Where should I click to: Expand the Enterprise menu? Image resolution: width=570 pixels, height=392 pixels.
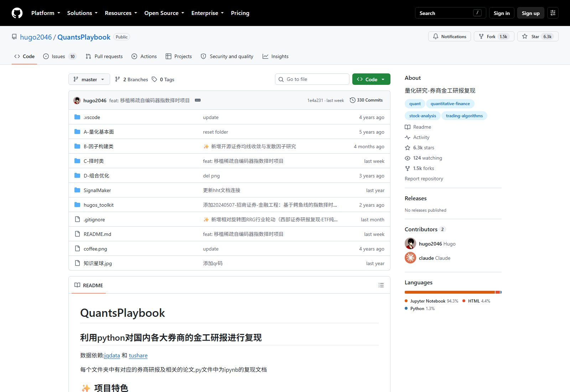[x=207, y=13]
